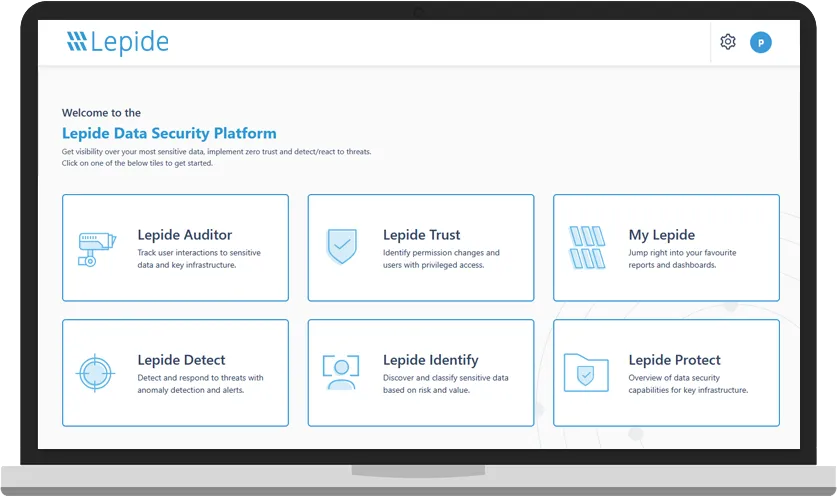Open settings with the gear icon
This screenshot has width=837, height=497.
(728, 42)
